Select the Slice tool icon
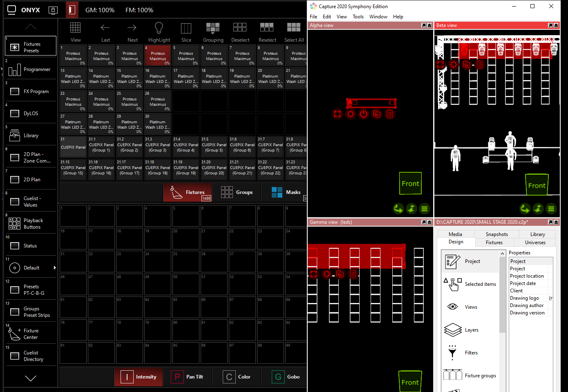568x392 pixels. point(186,28)
